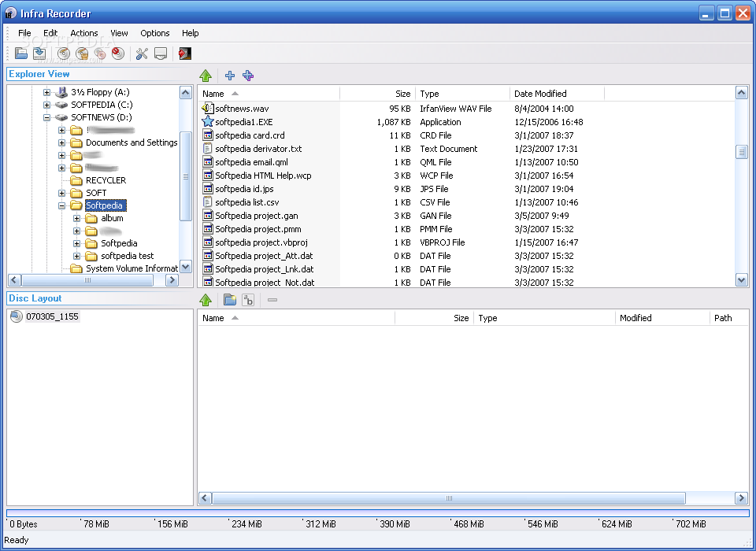Expand the SOFTPEDIA (C:) drive node
Image resolution: width=756 pixels, height=551 pixels.
click(x=47, y=105)
